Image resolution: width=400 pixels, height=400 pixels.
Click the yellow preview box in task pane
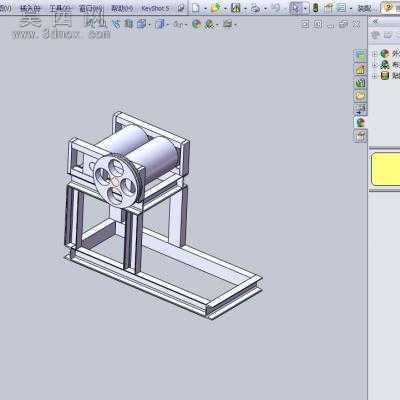[386, 169]
